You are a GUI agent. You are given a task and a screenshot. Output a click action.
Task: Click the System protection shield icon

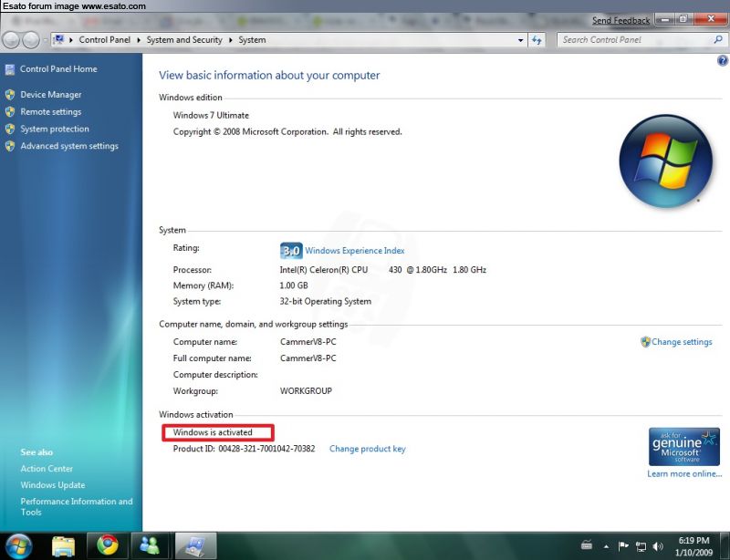coord(10,129)
